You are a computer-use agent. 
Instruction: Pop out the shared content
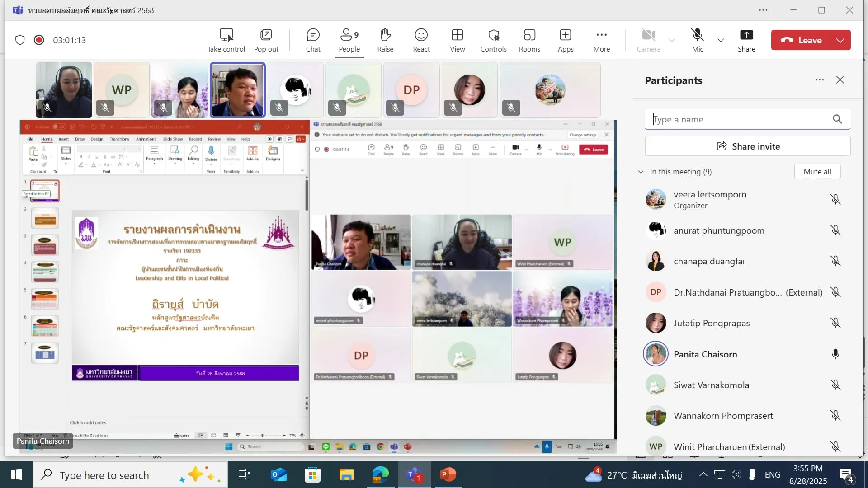[266, 40]
